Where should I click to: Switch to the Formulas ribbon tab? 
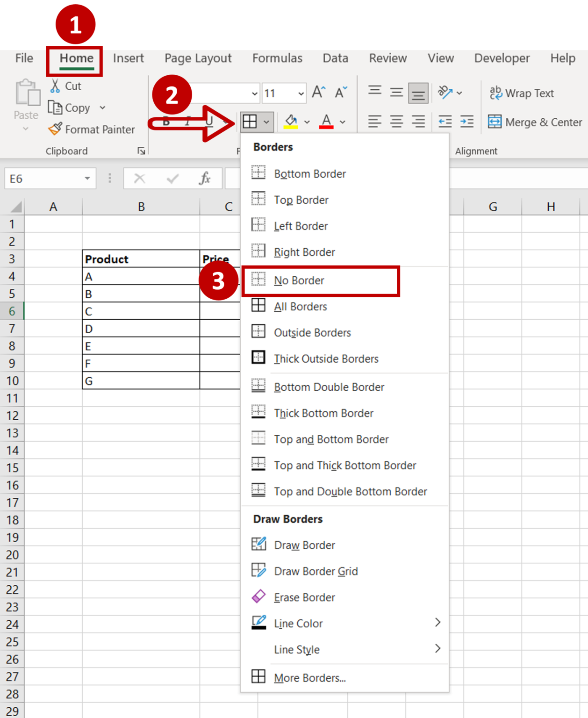point(277,58)
